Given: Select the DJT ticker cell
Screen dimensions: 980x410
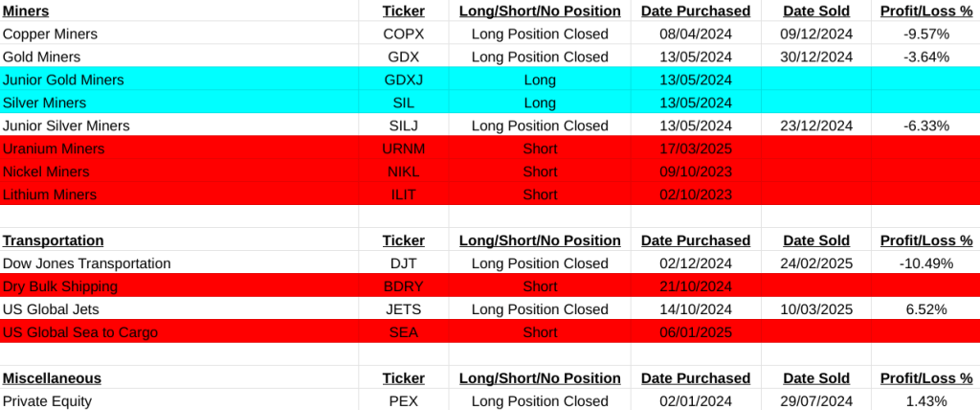Looking at the screenshot, I should click(x=403, y=263).
